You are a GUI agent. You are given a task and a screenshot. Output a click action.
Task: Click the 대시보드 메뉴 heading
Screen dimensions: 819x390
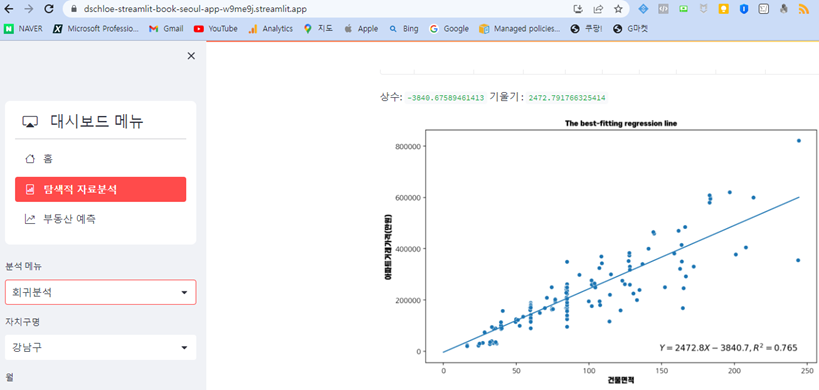(x=97, y=122)
